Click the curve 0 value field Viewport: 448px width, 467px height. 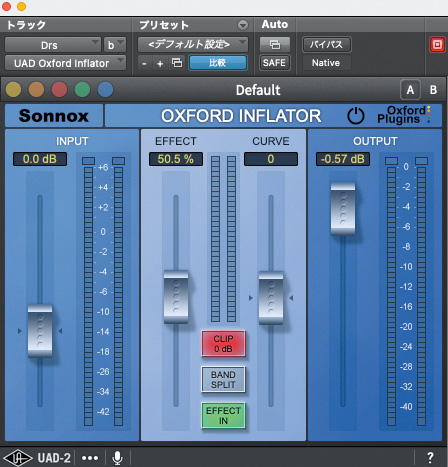(x=271, y=159)
